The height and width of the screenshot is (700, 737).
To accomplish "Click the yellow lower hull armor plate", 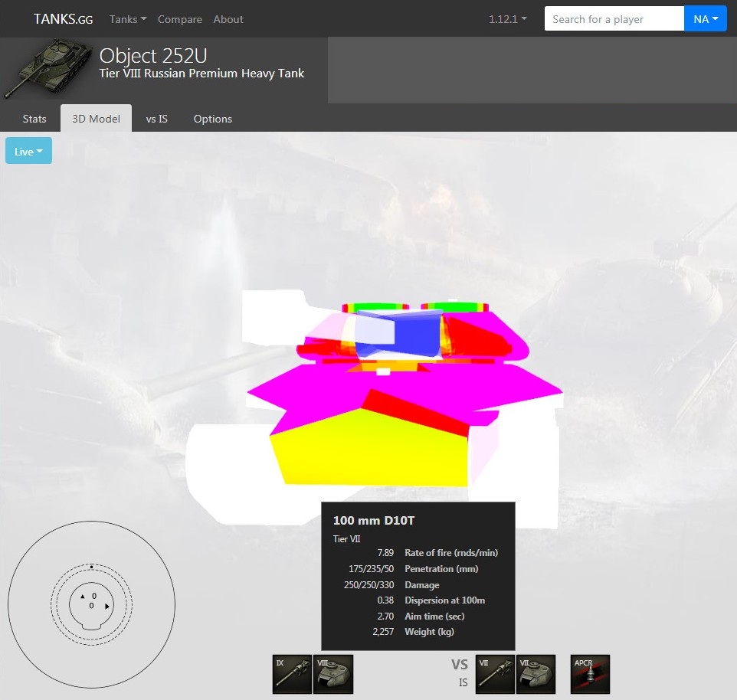I will click(x=372, y=451).
